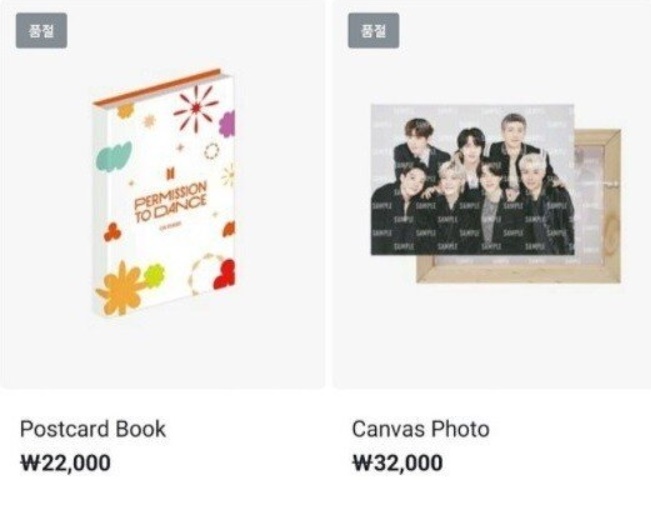Image resolution: width=651 pixels, height=509 pixels.
Task: Open the Canvas Photo title link
Action: coord(421,429)
